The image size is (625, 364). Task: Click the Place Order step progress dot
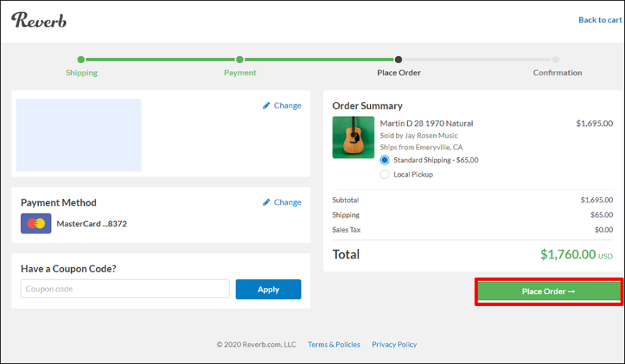(398, 60)
